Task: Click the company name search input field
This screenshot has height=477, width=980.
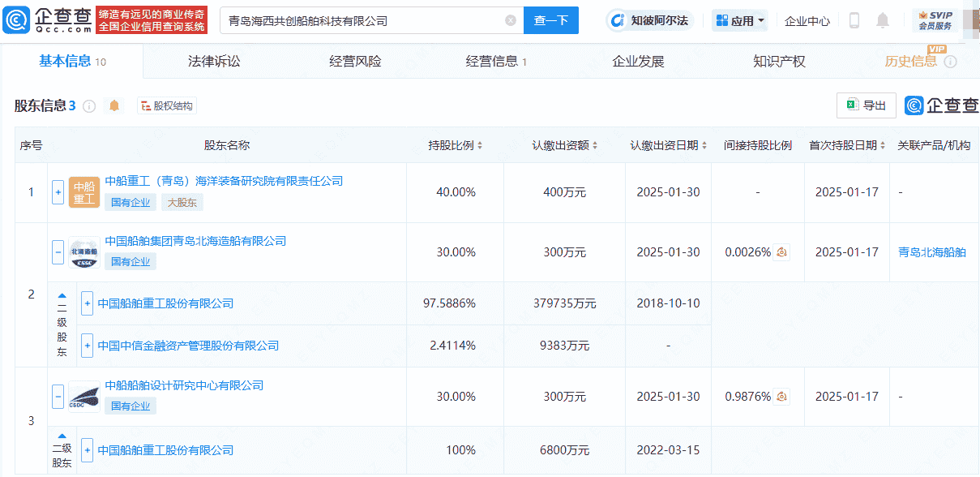Action: click(361, 21)
